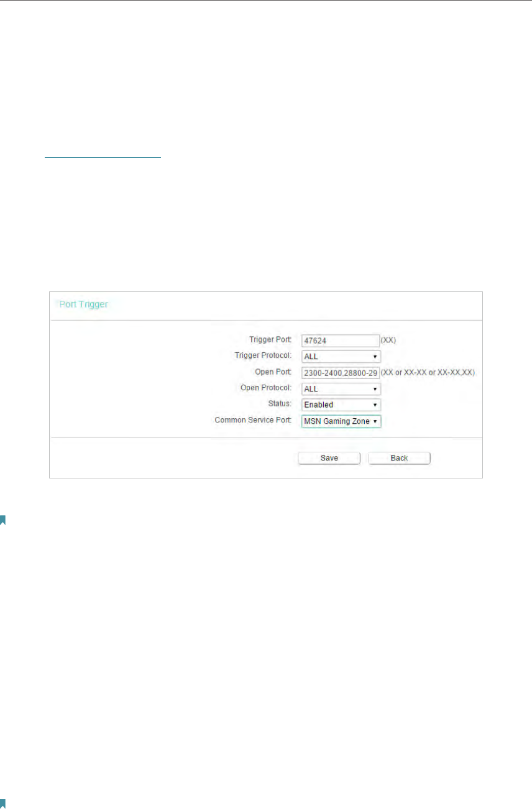Open the Trigger Protocol dropdown
The height and width of the screenshot is (809, 532).
(x=341, y=357)
